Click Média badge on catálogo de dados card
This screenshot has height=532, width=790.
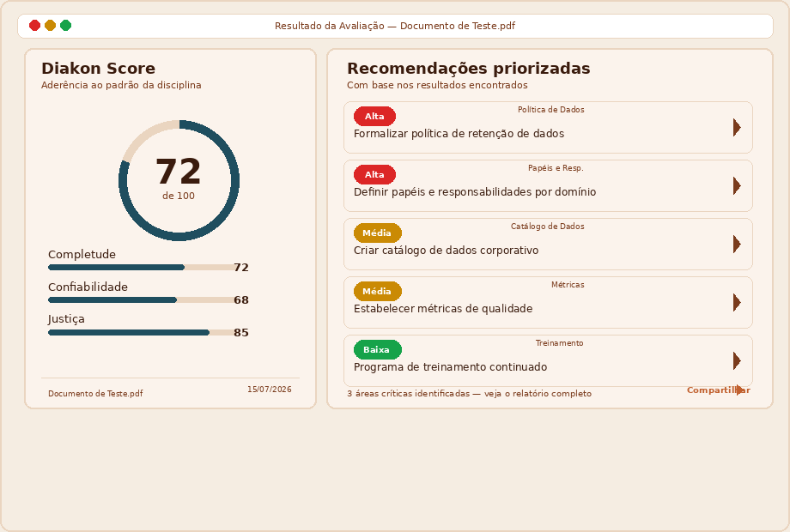pos(377,233)
